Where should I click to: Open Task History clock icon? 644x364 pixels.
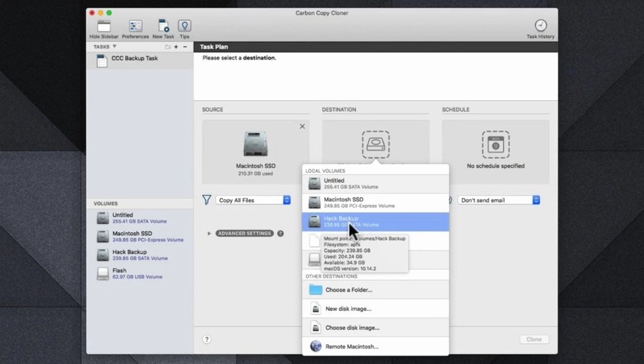coord(541,26)
